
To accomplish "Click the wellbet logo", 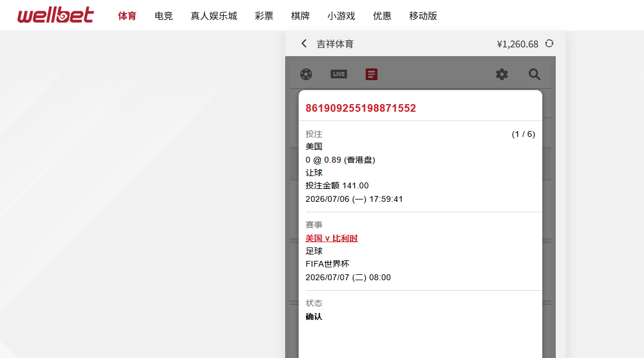I will coord(56,15).
